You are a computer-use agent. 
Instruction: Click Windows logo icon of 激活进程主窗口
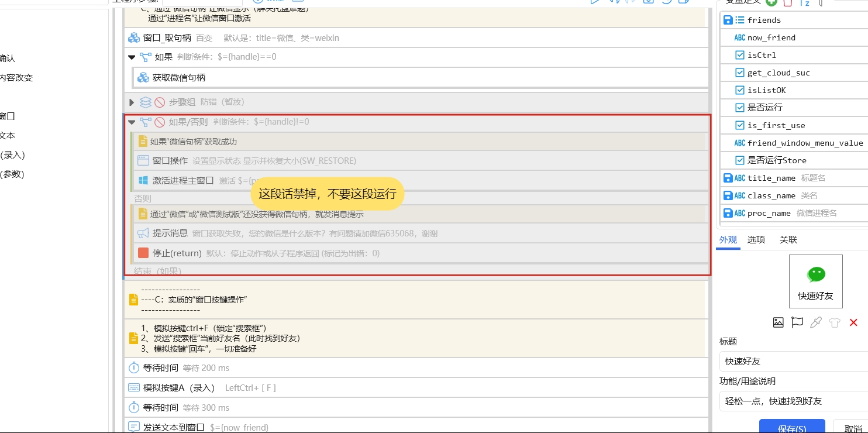point(143,180)
